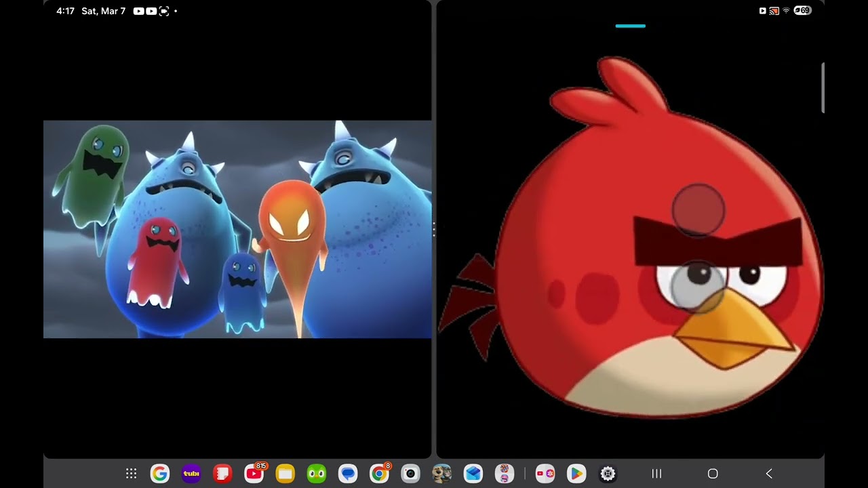The width and height of the screenshot is (868, 488).
Task: Tap the right window scrollbar
Action: [x=823, y=88]
